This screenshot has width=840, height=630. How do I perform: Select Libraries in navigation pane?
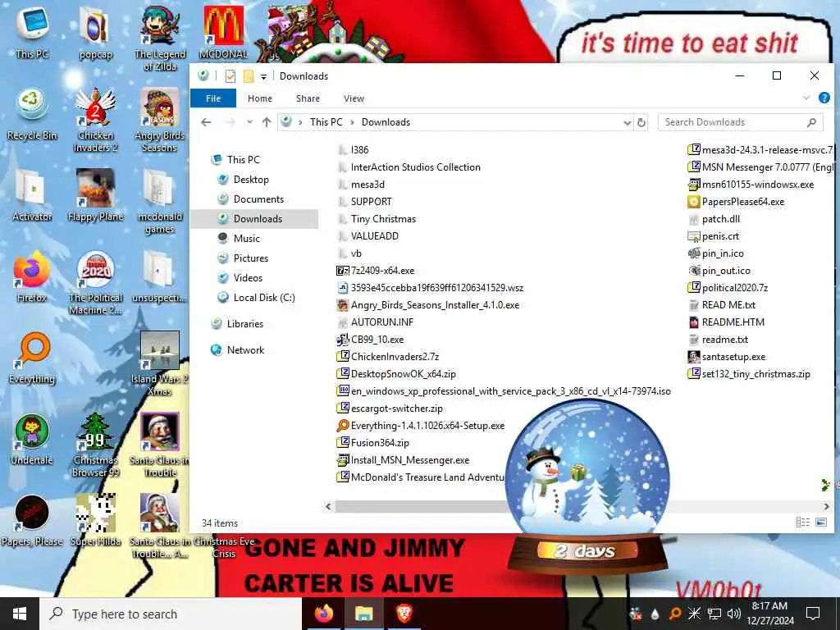point(244,323)
